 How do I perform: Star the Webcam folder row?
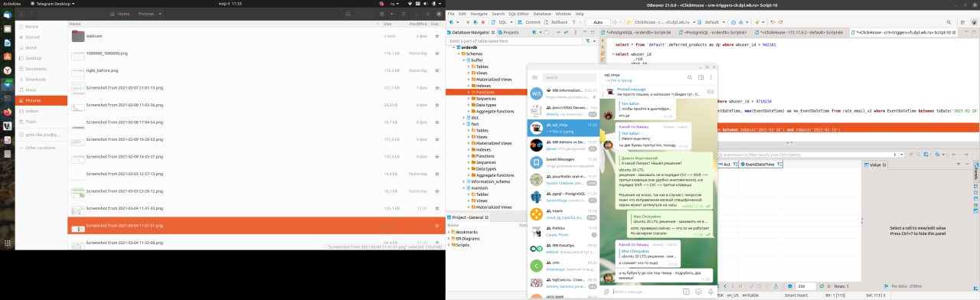pyautogui.click(x=436, y=36)
